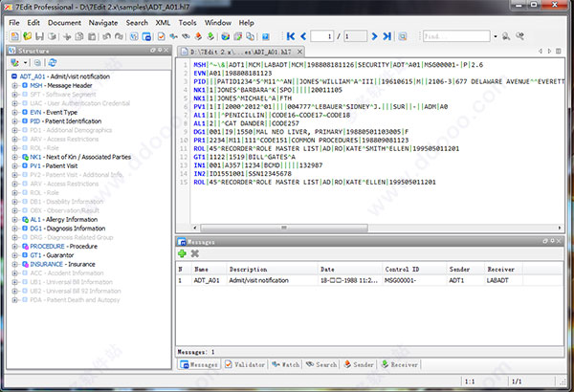The image size is (574, 392).
Task: Expand NK1 - Next of Kin node
Action: coord(14,157)
